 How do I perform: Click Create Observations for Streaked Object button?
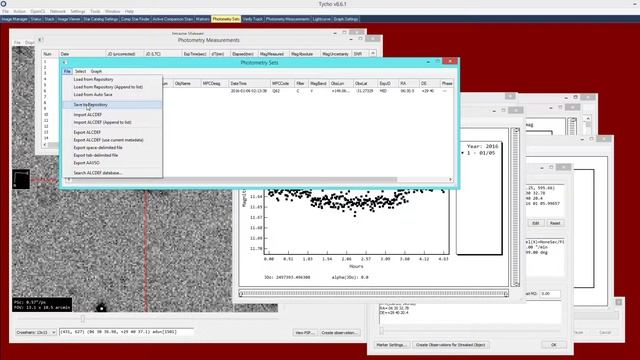click(x=451, y=345)
